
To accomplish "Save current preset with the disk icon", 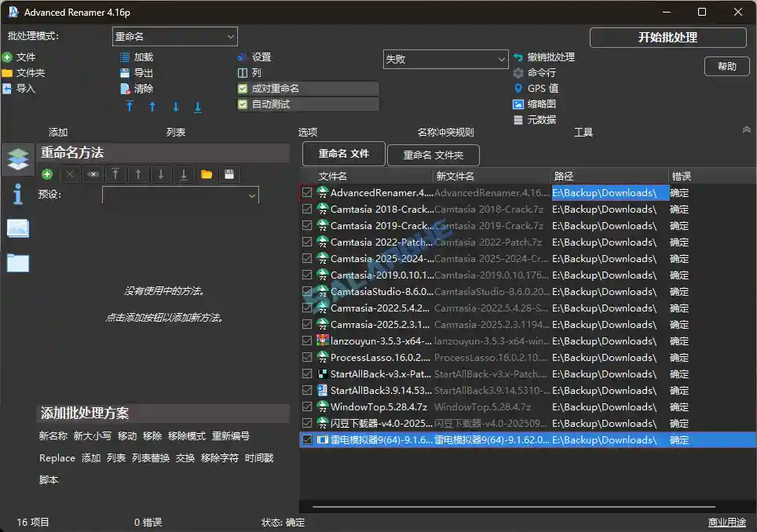I will point(229,173).
